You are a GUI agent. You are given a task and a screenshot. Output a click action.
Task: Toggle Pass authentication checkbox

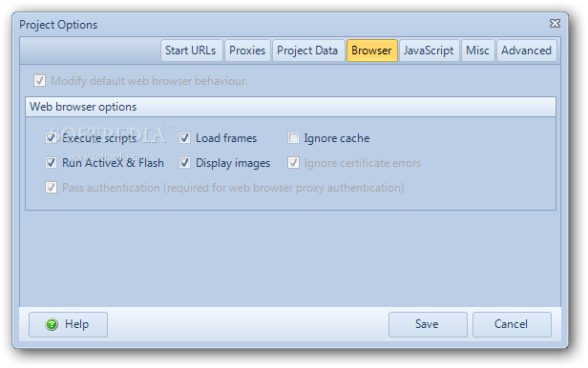tap(51, 187)
